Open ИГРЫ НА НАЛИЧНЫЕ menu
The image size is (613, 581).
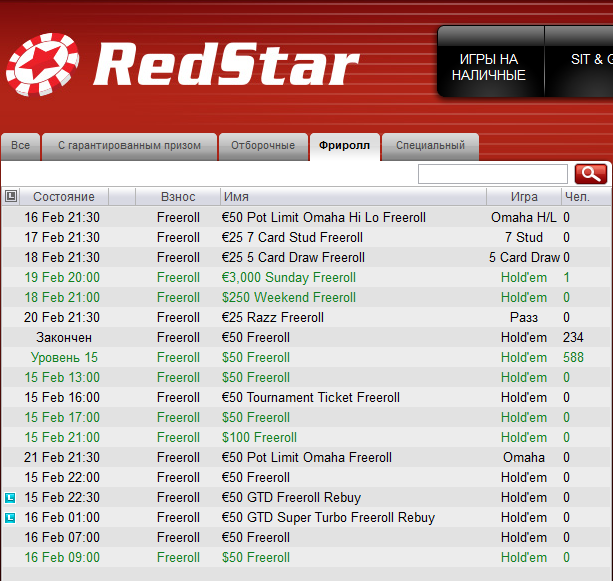click(488, 67)
